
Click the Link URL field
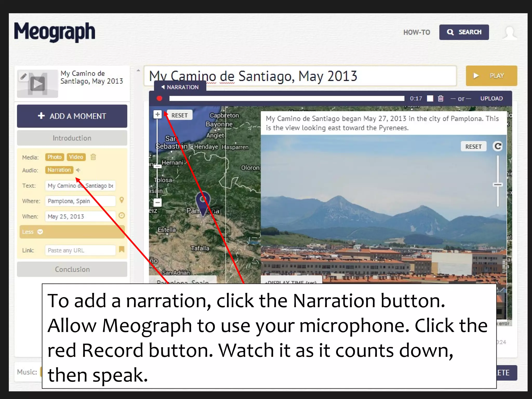(x=80, y=250)
